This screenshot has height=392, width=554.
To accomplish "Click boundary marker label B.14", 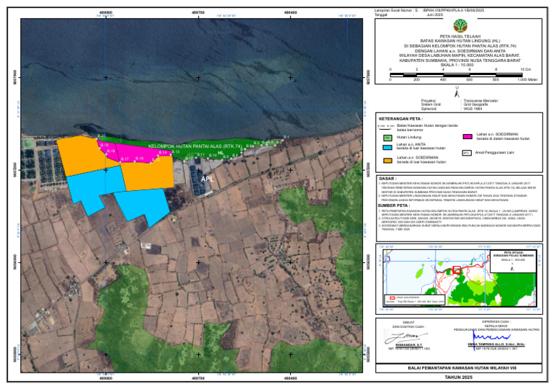I will (162, 153).
